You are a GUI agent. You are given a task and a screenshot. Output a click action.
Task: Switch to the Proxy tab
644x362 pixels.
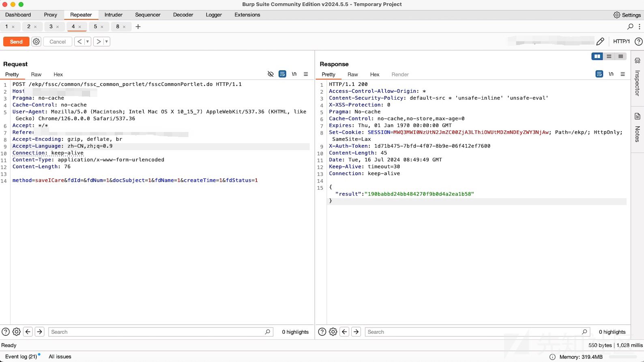tap(50, 15)
